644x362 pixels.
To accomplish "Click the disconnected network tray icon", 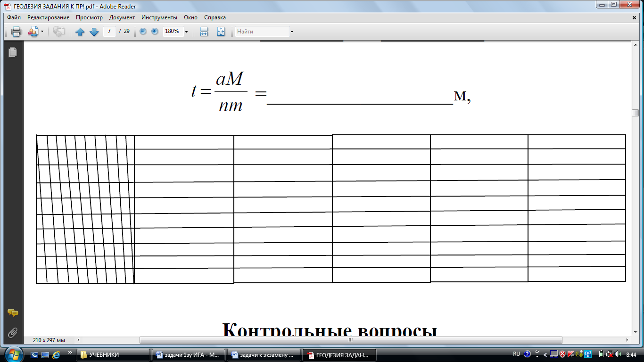I will 610,354.
